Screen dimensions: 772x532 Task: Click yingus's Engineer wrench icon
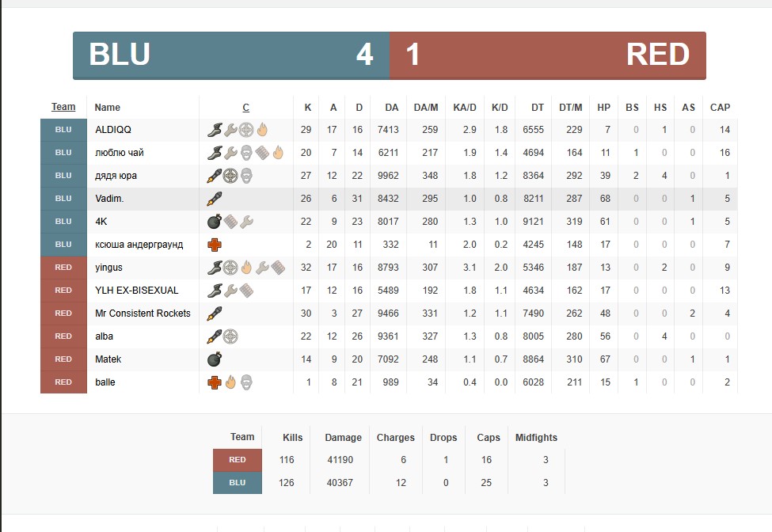click(x=262, y=268)
